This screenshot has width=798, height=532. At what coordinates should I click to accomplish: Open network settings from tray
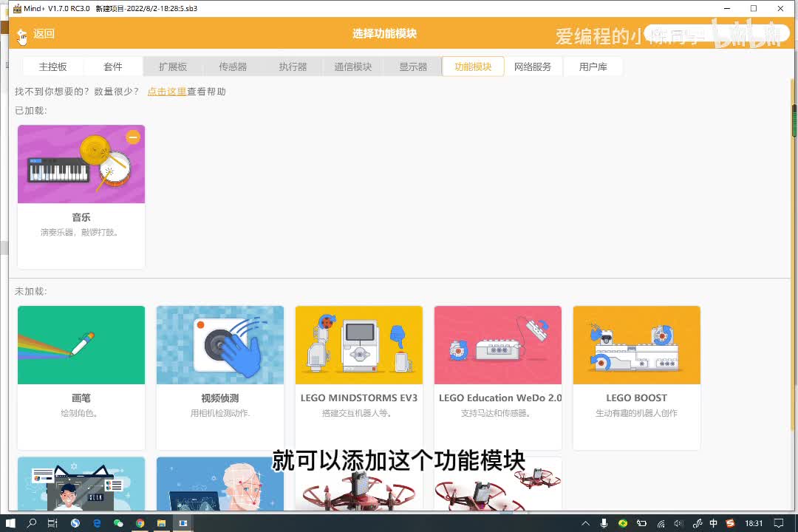[x=661, y=523]
